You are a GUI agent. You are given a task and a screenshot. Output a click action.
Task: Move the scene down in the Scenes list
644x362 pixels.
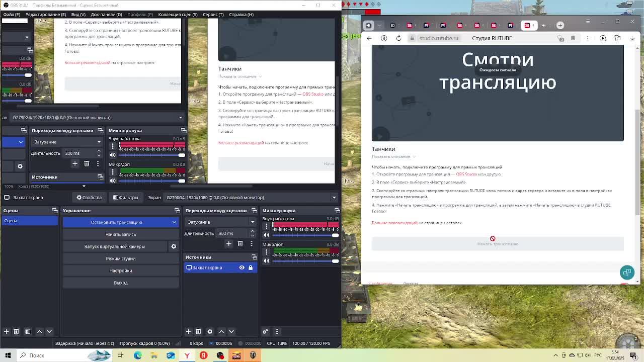pyautogui.click(x=49, y=331)
